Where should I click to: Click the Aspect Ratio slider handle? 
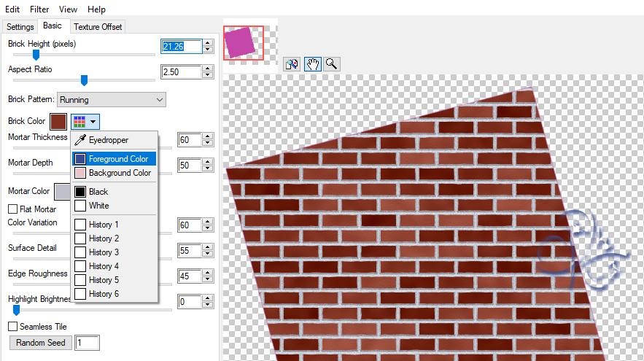click(x=84, y=80)
